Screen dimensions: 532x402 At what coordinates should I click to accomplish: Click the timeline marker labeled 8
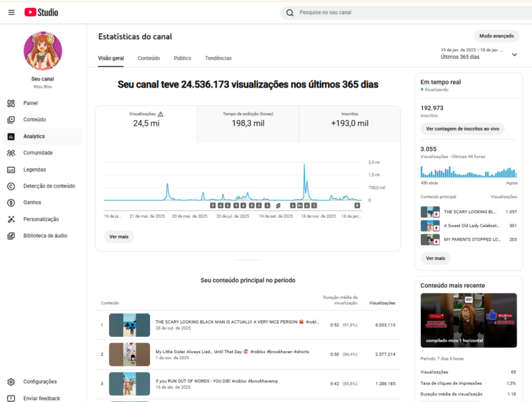pyautogui.click(x=252, y=206)
